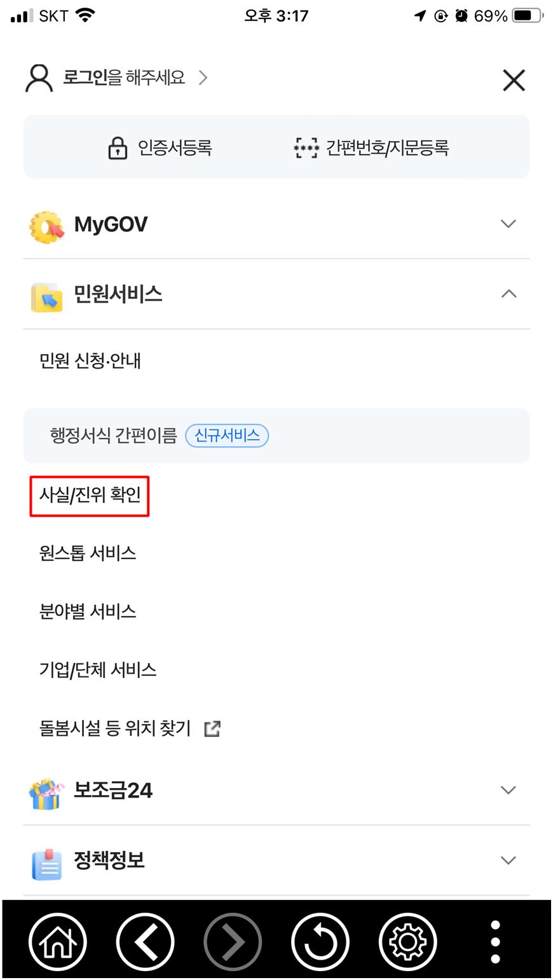
Task: Expand the 정책정보 section chevron
Action: click(508, 861)
